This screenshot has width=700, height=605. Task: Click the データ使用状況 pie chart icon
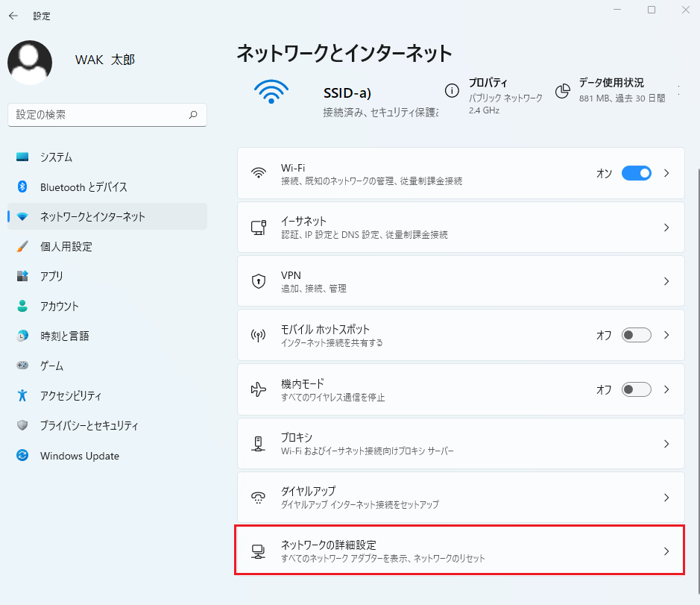coord(563,91)
